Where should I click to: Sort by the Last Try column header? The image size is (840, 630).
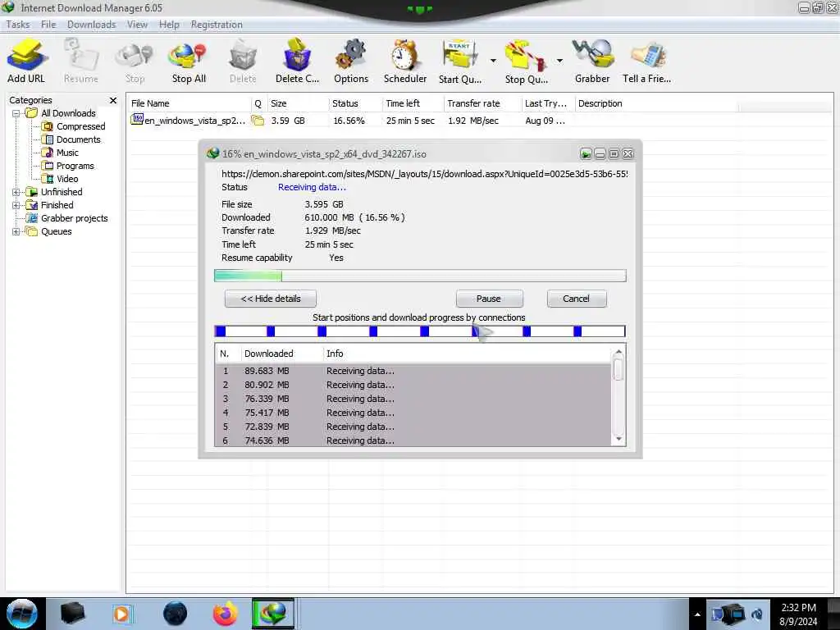pyautogui.click(x=548, y=103)
